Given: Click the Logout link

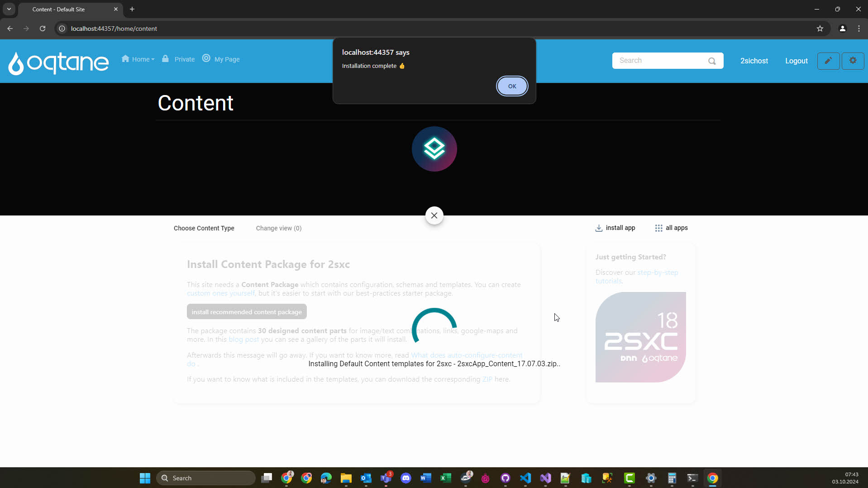Looking at the screenshot, I should 796,61.
